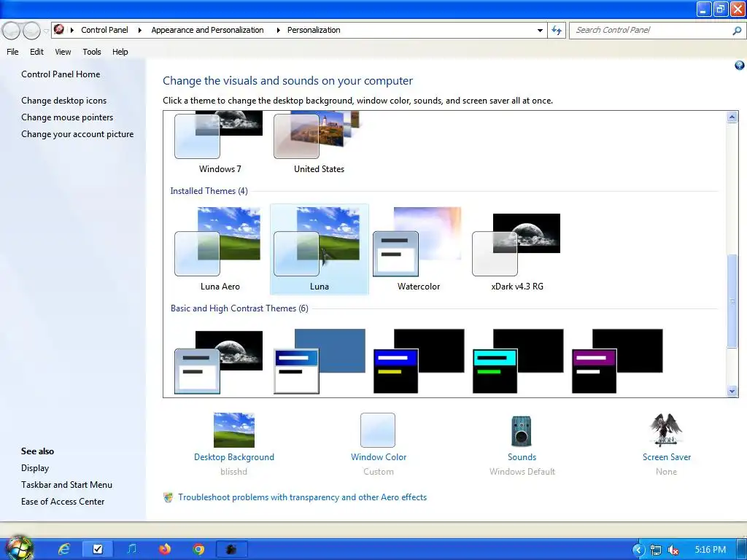Image resolution: width=747 pixels, height=560 pixels.
Task: Apply the Luna Aero theme
Action: 220,249
